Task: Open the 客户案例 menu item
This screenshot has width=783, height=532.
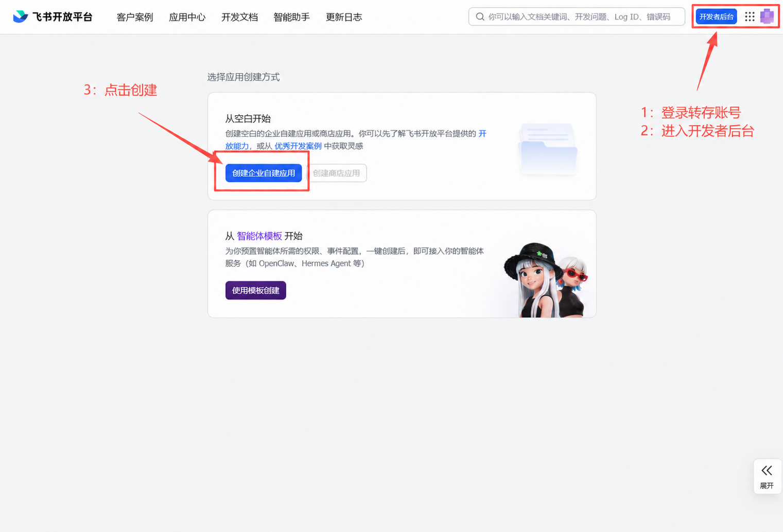Action: [135, 17]
